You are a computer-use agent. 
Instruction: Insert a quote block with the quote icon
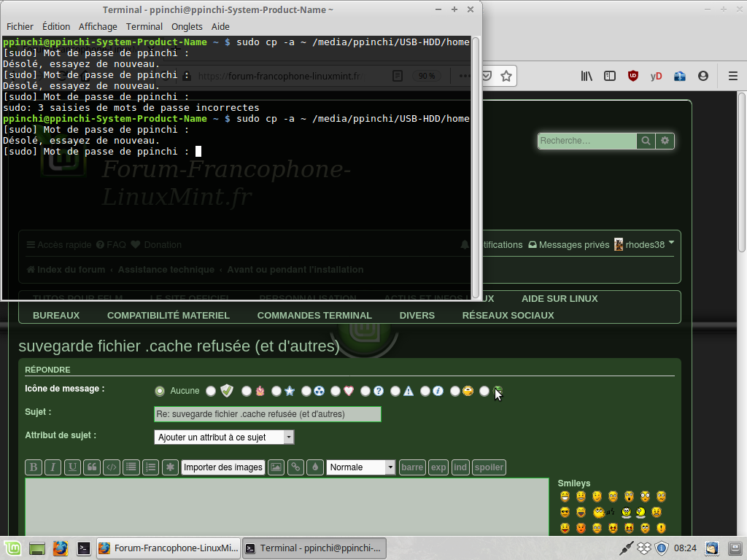click(92, 467)
